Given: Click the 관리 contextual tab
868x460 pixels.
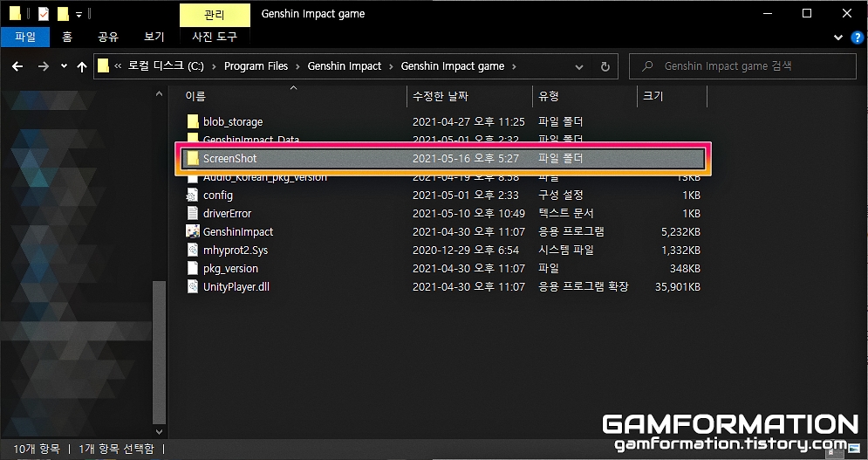Looking at the screenshot, I should click(215, 15).
